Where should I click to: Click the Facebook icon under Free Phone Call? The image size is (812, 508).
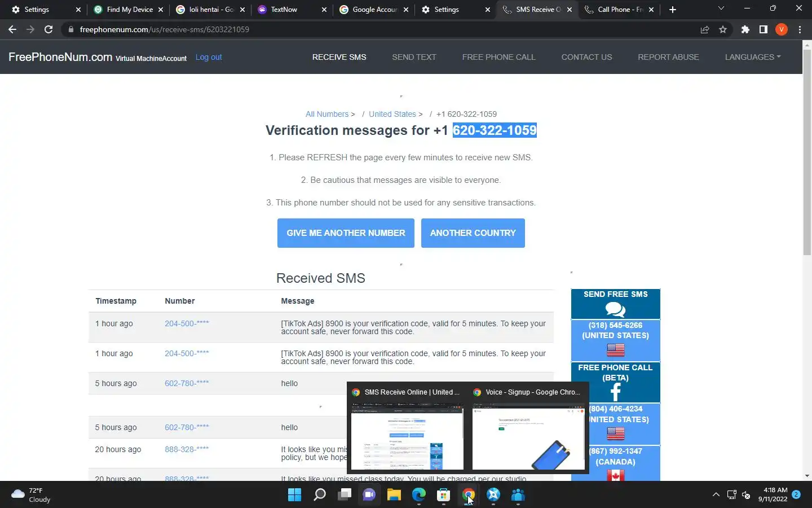point(615,392)
